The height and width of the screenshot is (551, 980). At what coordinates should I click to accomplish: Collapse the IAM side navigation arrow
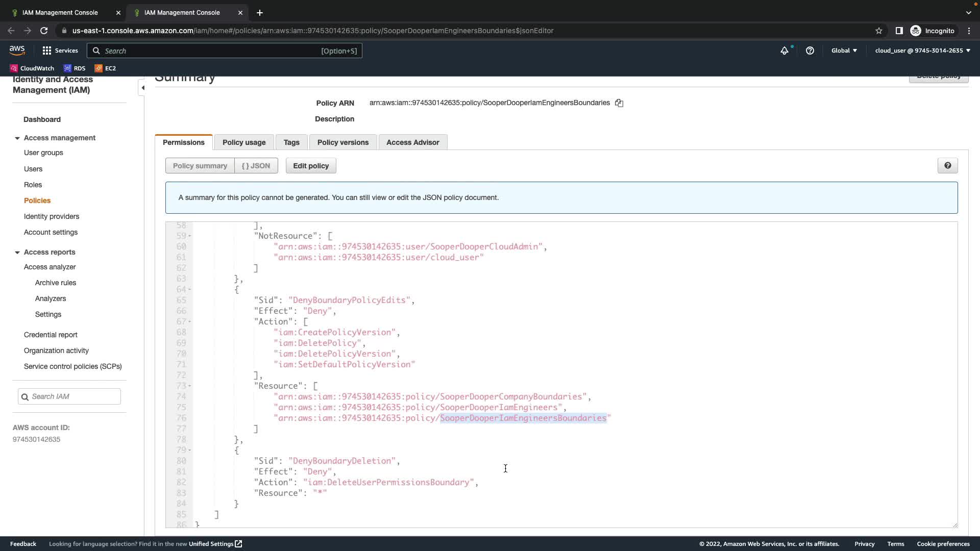(142, 88)
